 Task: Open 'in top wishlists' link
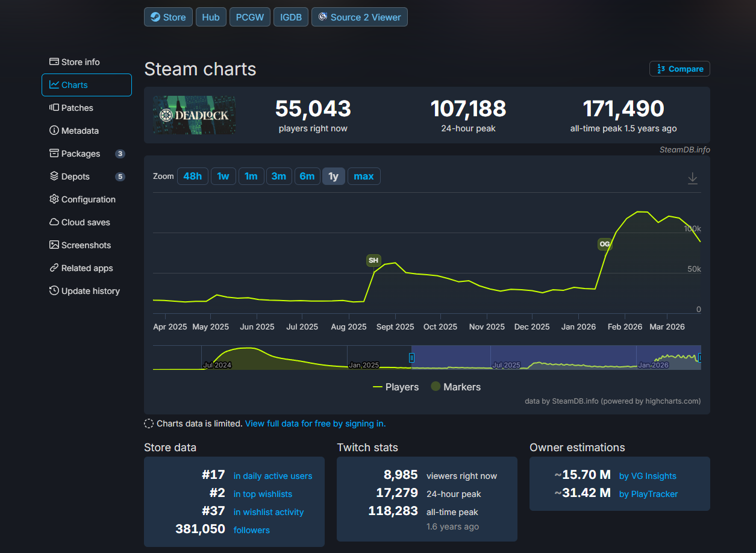click(263, 494)
